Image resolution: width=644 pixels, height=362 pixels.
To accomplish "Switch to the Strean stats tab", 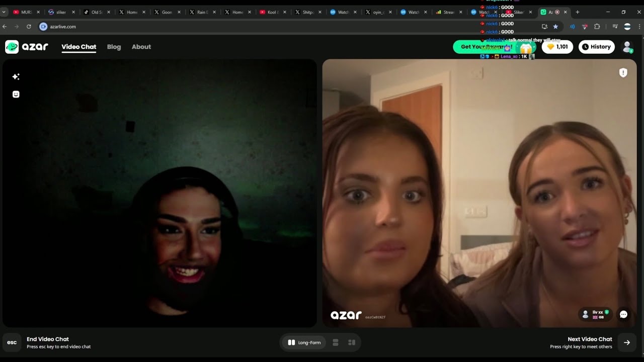I will click(448, 12).
